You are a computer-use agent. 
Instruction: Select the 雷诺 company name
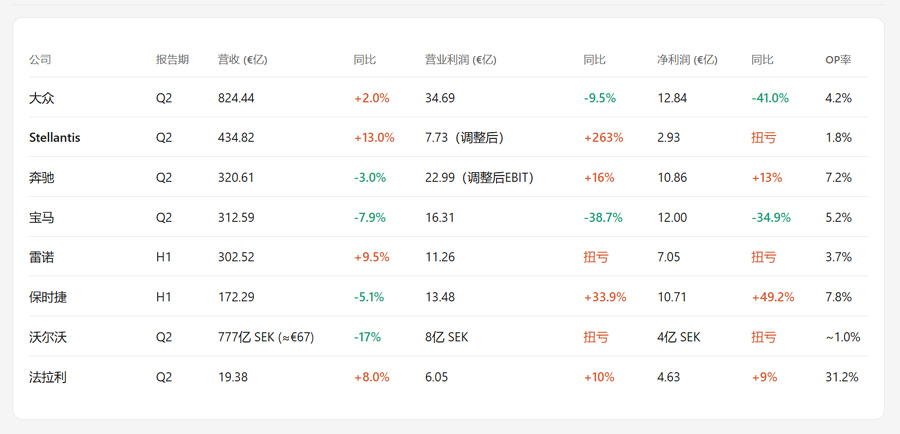coord(42,257)
